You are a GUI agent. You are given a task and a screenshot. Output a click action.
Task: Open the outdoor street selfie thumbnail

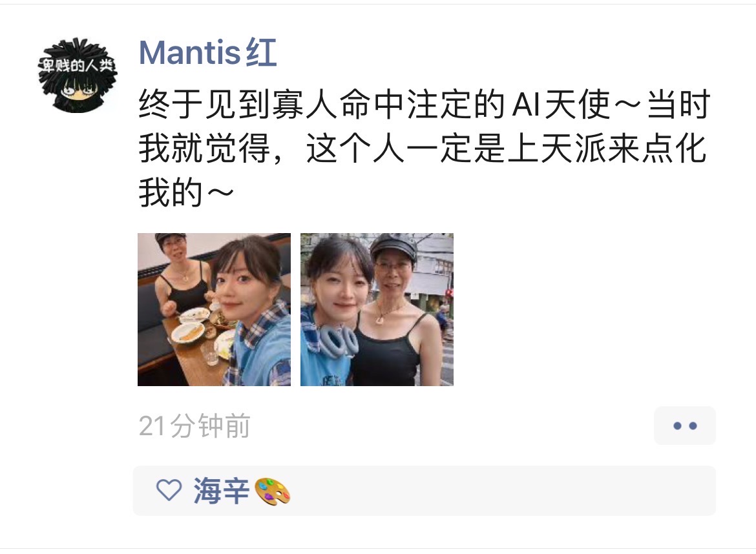(x=377, y=309)
